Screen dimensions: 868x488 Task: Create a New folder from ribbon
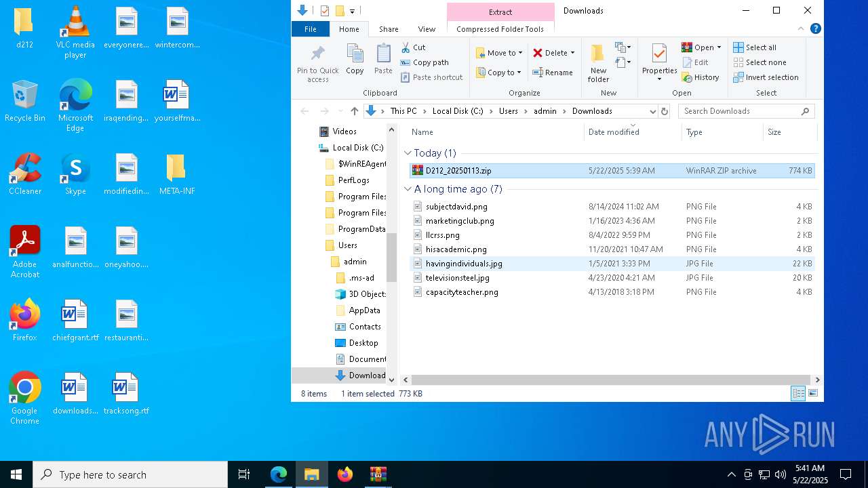(x=598, y=63)
